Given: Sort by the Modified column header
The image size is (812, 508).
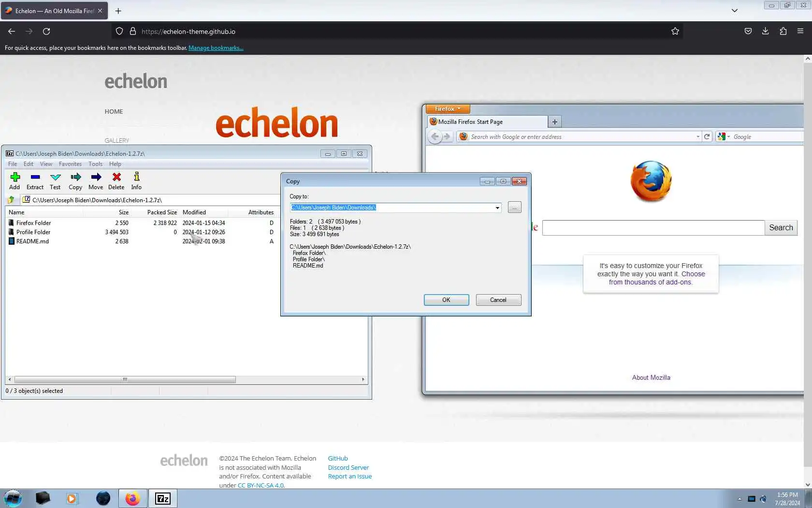Looking at the screenshot, I should (203, 212).
